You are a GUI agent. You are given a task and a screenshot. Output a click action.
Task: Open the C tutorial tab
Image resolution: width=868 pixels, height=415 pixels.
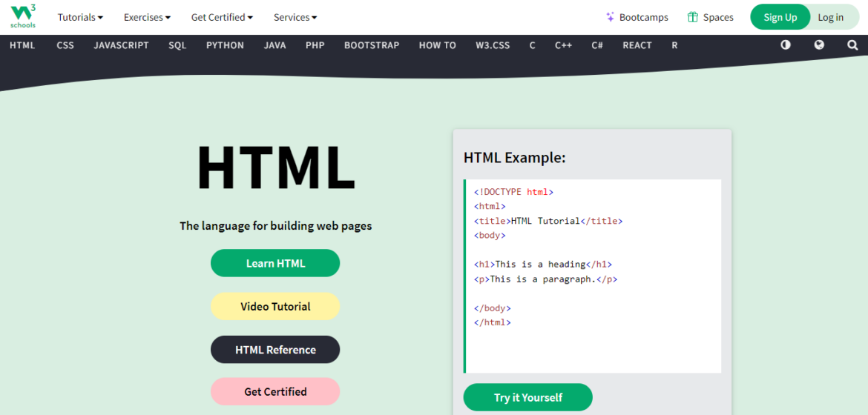(x=533, y=45)
